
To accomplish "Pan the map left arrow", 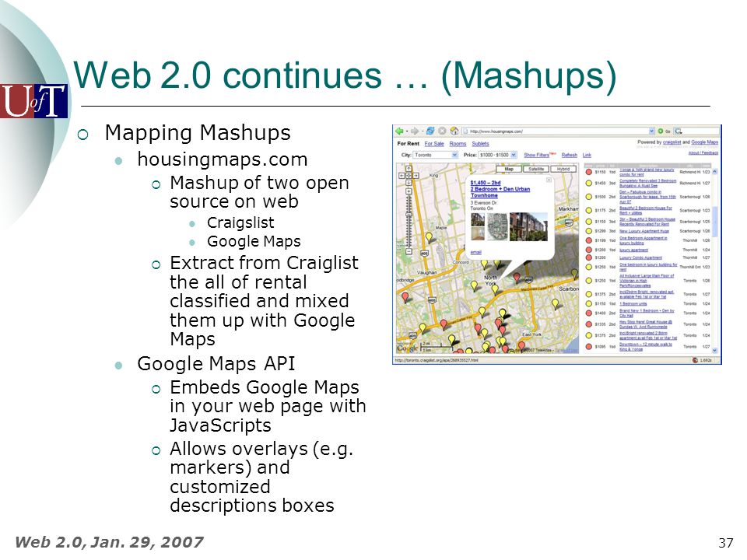I will (402, 176).
